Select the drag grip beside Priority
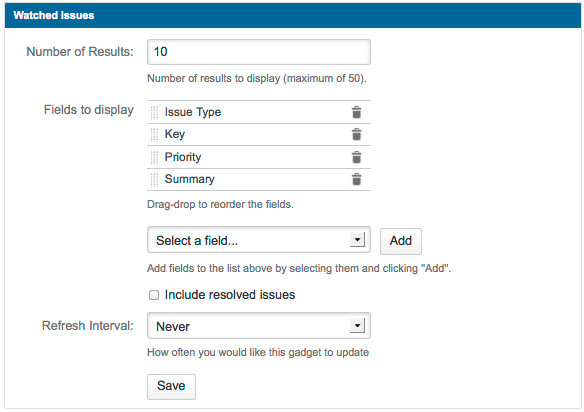This screenshot has width=584, height=412. 154,158
